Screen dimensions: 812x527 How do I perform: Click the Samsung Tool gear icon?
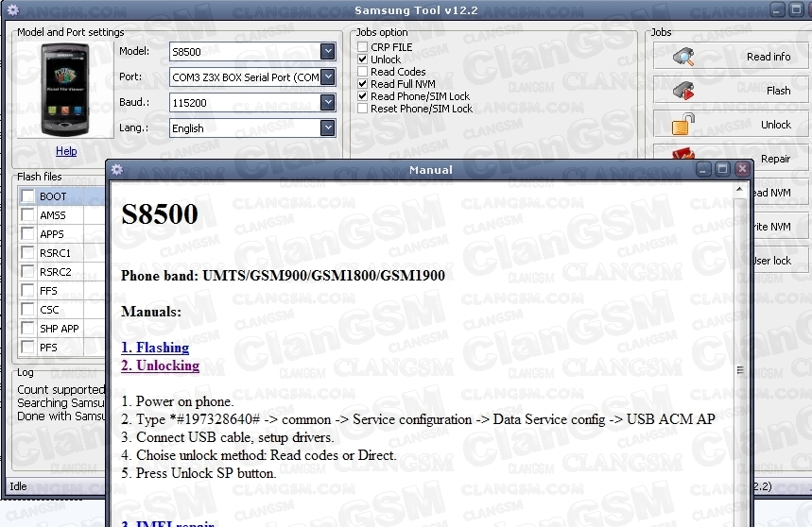tap(13, 9)
